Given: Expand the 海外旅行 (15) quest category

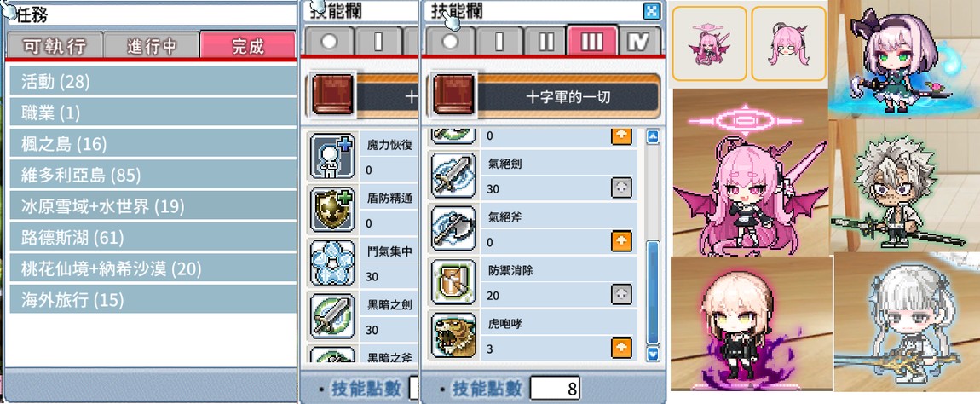Looking at the screenshot, I should tap(153, 300).
